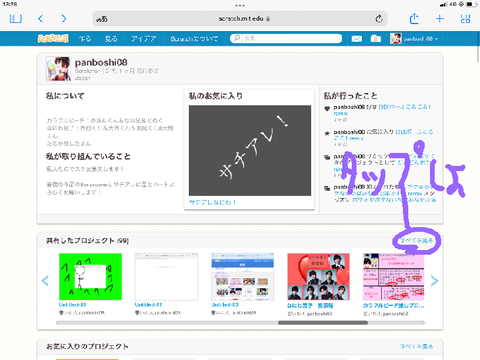Viewport: 480px width, 360px height.
Task: Go forward with Safari forward arrow
Action: coord(64,19)
